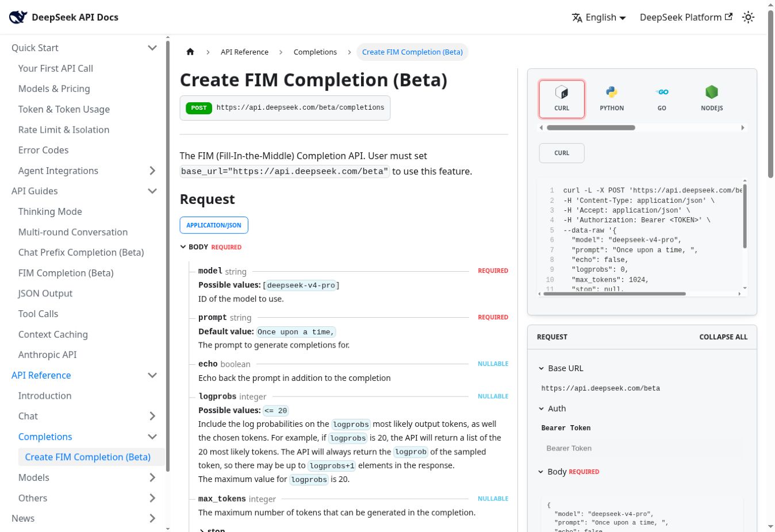Expand the News category chevron

pyautogui.click(x=152, y=518)
